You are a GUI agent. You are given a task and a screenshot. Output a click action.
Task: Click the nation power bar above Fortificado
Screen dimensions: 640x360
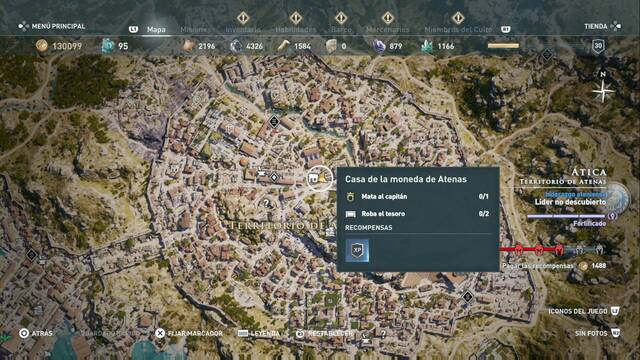[566, 216]
